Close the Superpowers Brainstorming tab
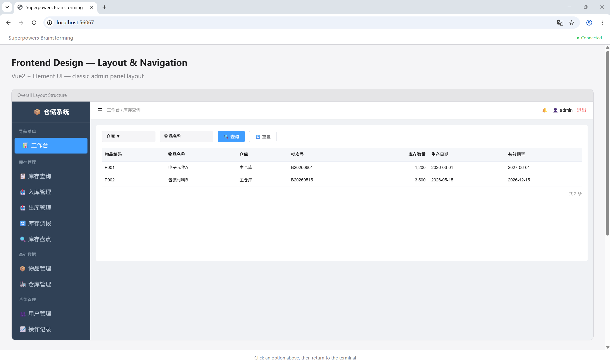This screenshot has width=610, height=364. tap(92, 7)
